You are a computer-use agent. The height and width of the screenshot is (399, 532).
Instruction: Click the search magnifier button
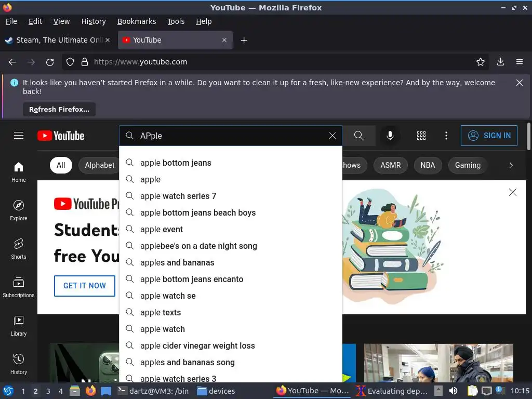click(359, 136)
